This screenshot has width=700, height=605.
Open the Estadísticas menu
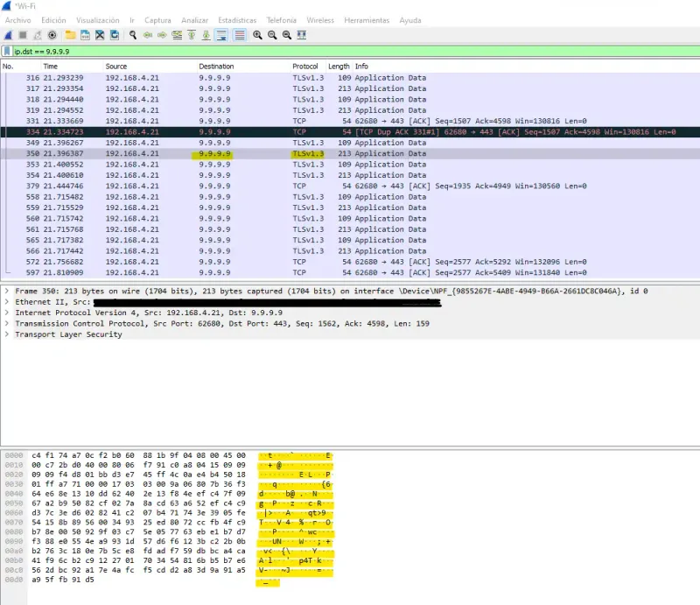pos(237,20)
